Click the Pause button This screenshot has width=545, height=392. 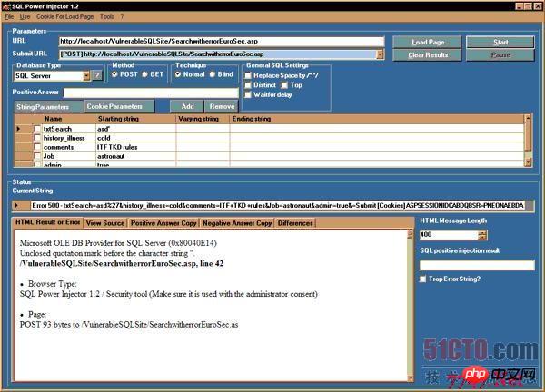pos(500,54)
